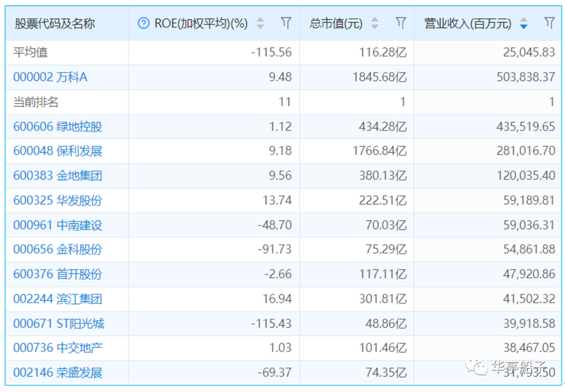Image resolution: width=565 pixels, height=392 pixels.
Task: Open stock link 002146 荣盛发展
Action: (x=58, y=372)
